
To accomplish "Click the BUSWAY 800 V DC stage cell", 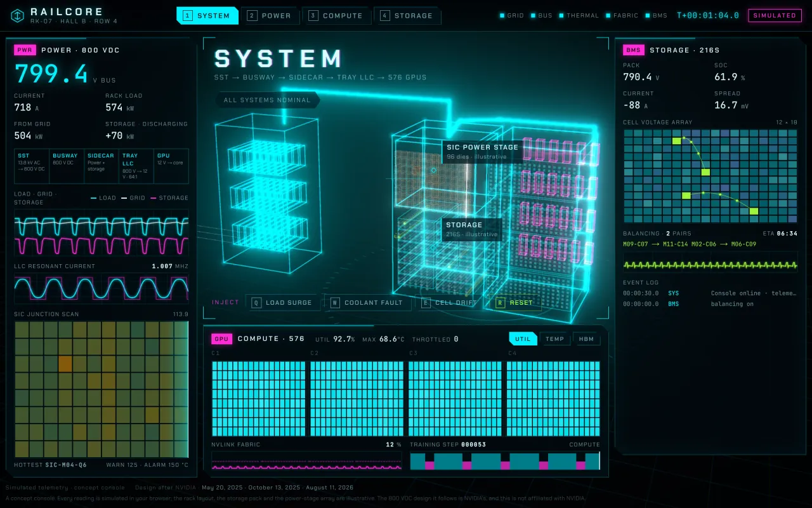I will point(67,166).
